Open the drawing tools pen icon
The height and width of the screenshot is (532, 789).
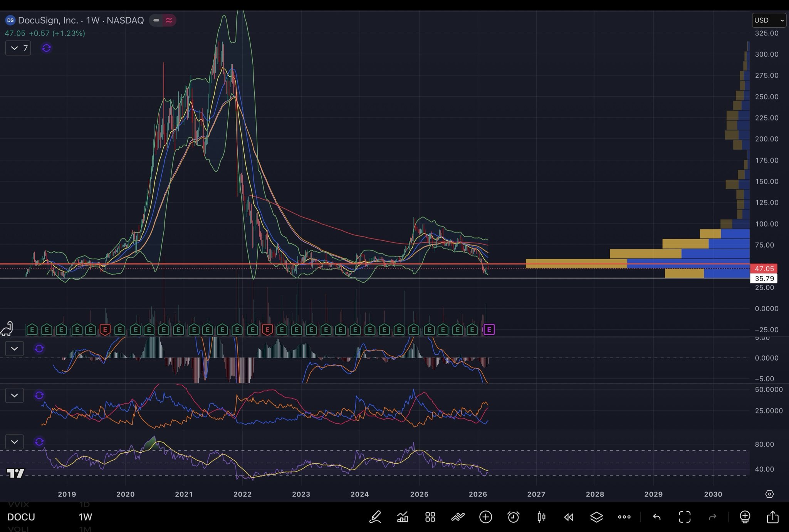tap(375, 517)
